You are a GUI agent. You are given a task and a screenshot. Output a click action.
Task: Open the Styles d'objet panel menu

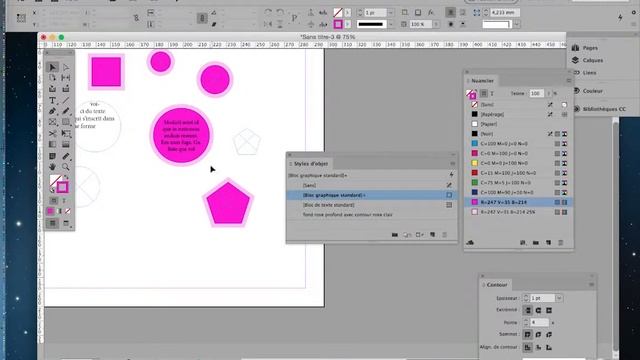point(453,164)
